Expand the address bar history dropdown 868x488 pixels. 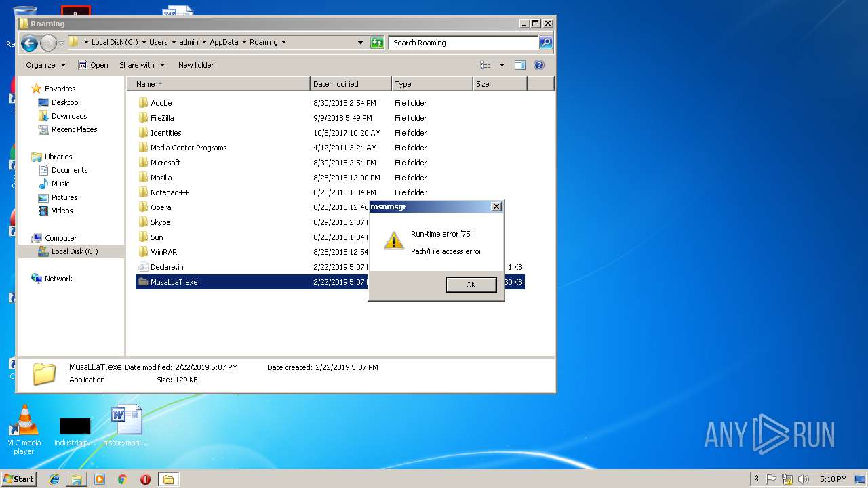(360, 43)
